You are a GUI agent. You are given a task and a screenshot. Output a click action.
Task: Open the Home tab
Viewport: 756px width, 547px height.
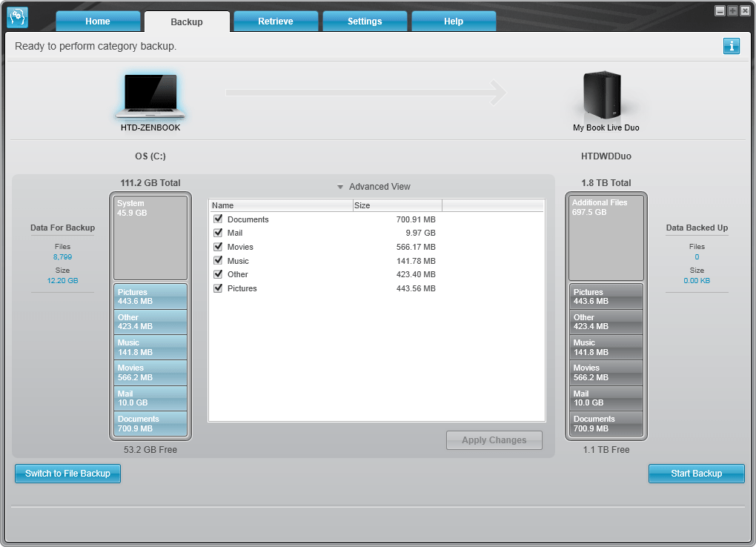click(x=98, y=21)
